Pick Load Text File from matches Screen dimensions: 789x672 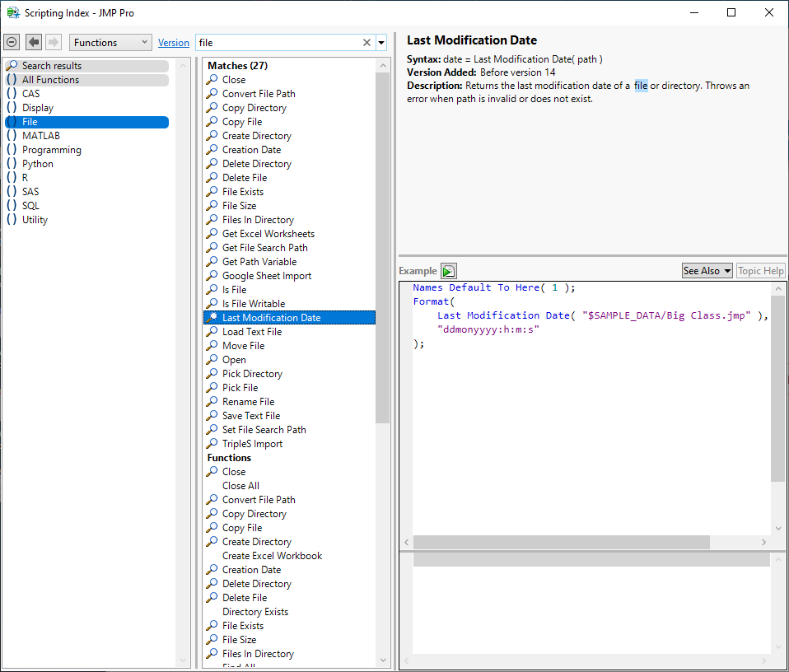click(x=251, y=332)
